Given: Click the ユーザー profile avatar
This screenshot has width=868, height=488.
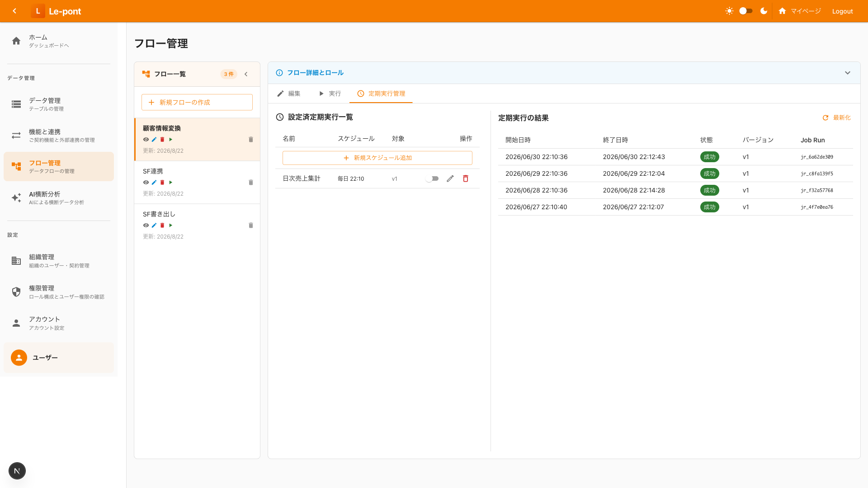Looking at the screenshot, I should (19, 357).
